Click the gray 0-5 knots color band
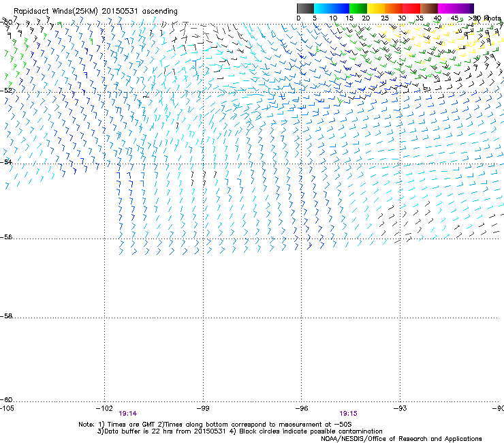Viewport: 504px width, 443px height. point(305,8)
